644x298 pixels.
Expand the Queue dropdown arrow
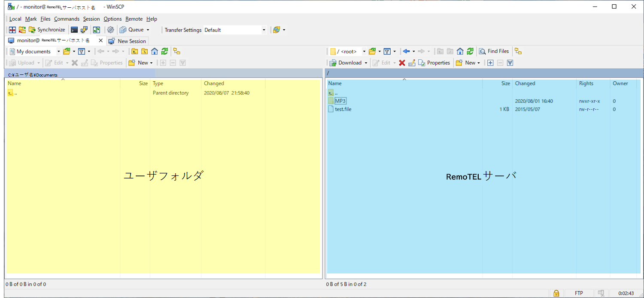click(x=148, y=30)
